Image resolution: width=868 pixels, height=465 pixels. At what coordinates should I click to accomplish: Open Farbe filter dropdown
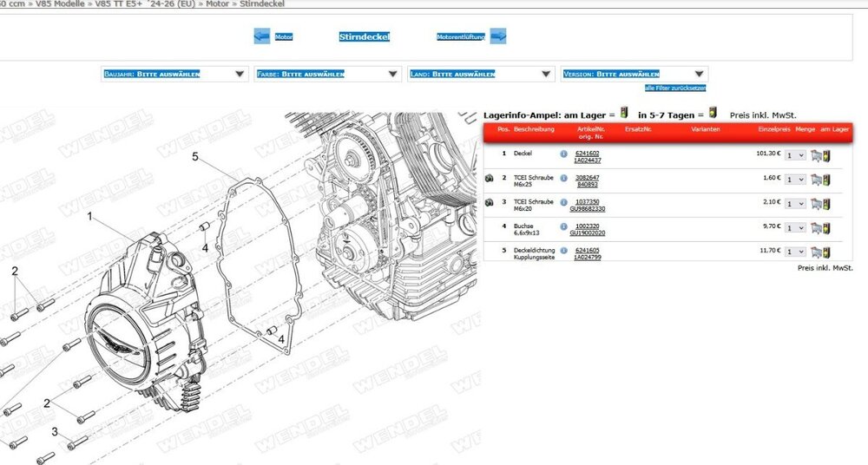pyautogui.click(x=328, y=74)
